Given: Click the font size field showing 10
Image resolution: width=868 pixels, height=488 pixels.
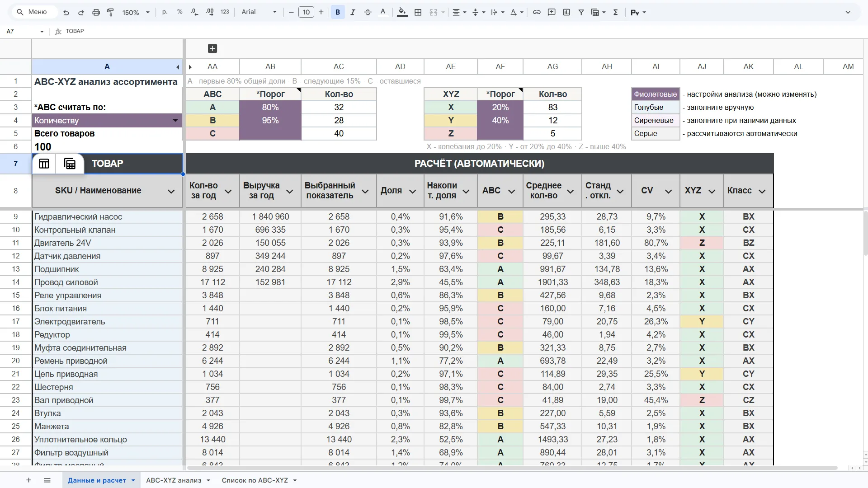Looking at the screenshot, I should (306, 12).
